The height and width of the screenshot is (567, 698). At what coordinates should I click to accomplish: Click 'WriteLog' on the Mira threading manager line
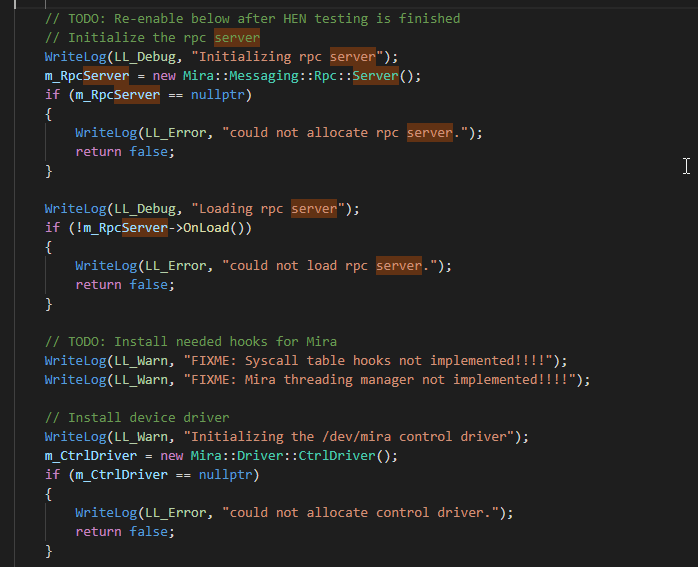(x=75, y=380)
